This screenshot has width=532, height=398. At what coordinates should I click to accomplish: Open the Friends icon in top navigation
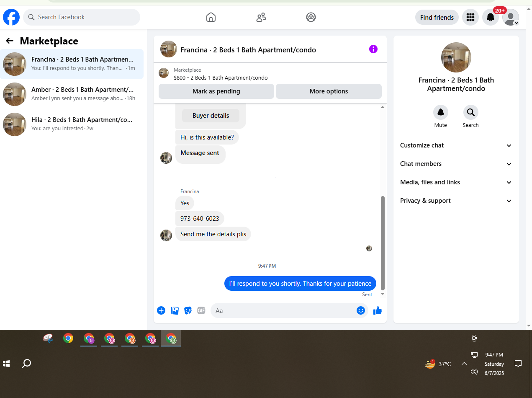(261, 17)
